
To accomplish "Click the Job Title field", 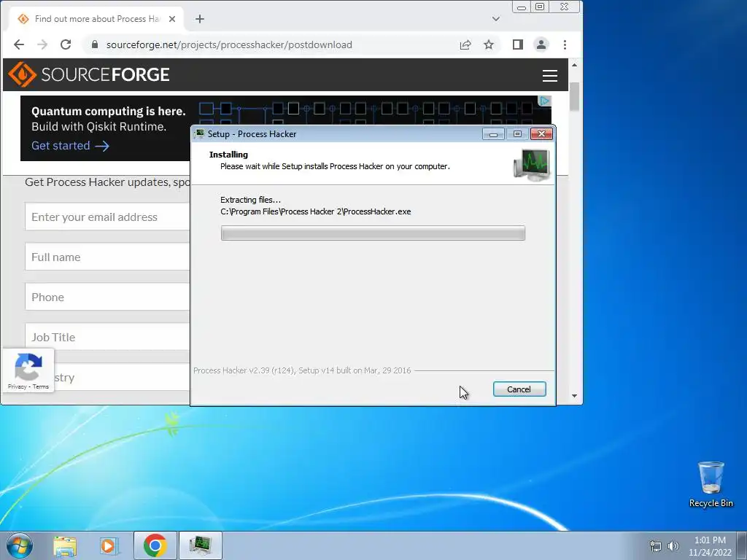I will coord(108,337).
